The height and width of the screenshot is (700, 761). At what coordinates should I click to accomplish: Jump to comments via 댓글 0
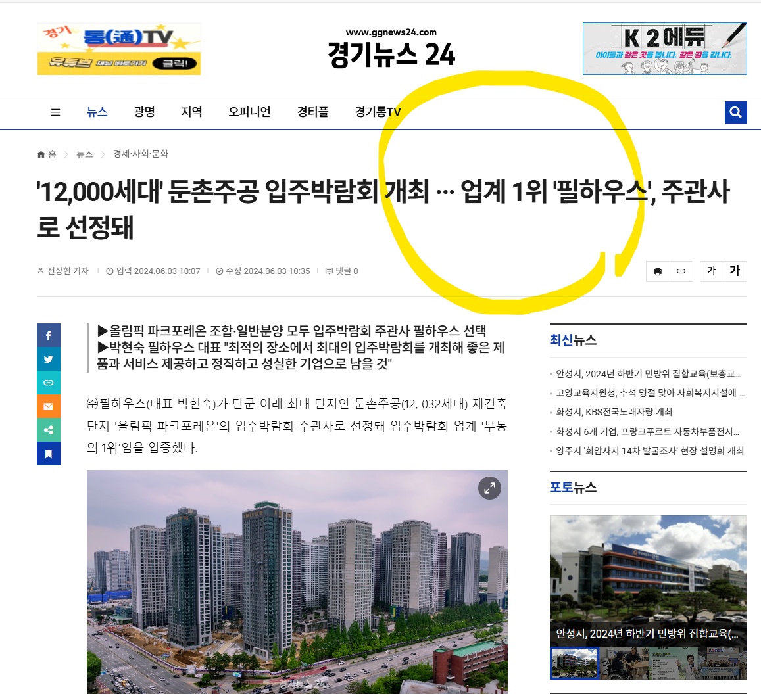[341, 271]
